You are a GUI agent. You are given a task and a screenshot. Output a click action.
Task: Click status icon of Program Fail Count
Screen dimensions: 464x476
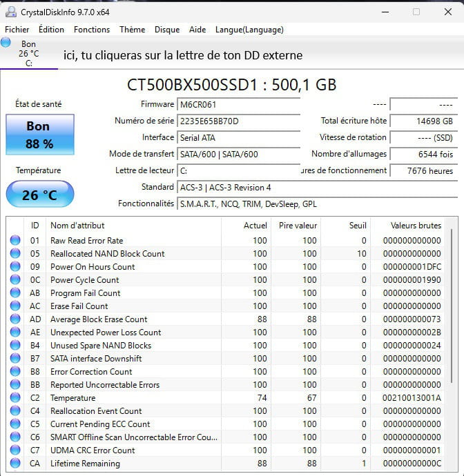pyautogui.click(x=15, y=292)
